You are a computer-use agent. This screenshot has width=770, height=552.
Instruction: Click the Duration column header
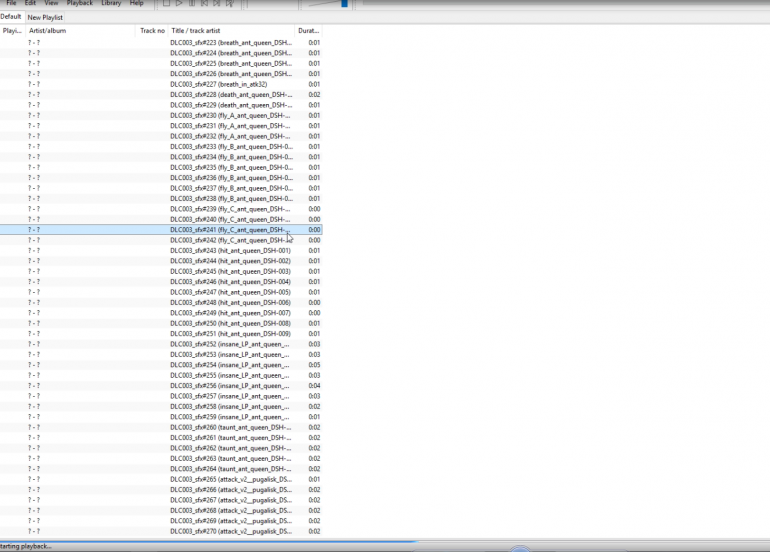click(309, 31)
